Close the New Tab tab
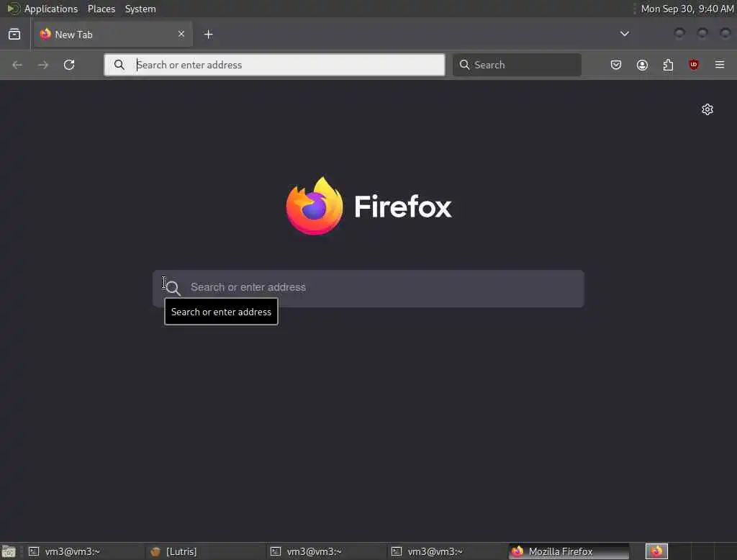737x560 pixels. pos(181,34)
